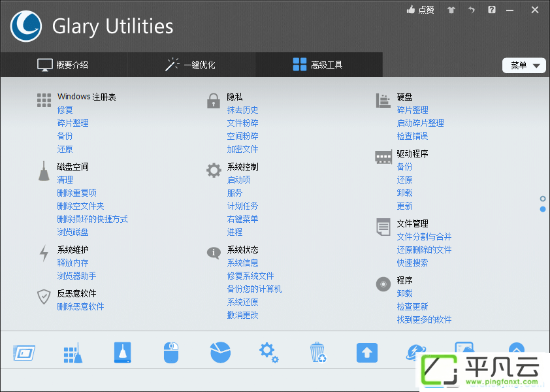This screenshot has width=550, height=392.
Task: Open 浏览磁盘 link
Action: (73, 232)
